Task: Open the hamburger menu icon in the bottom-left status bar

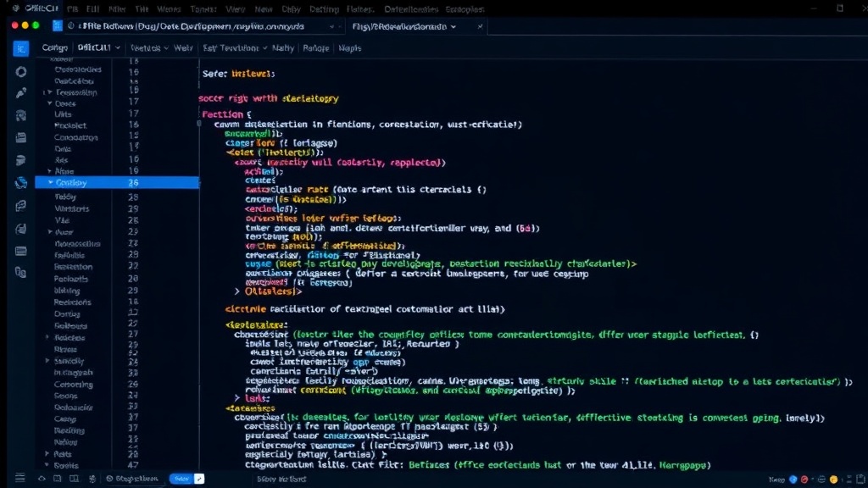Action: (20, 478)
